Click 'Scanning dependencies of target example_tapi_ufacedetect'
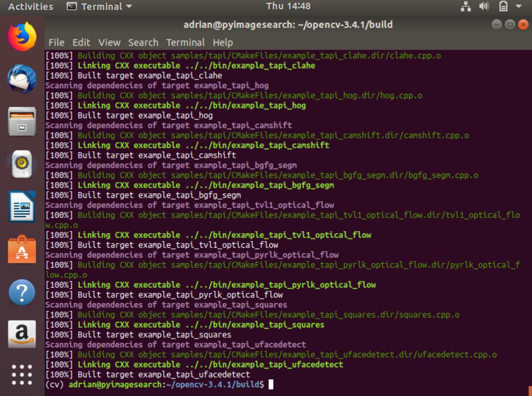 [176, 345]
